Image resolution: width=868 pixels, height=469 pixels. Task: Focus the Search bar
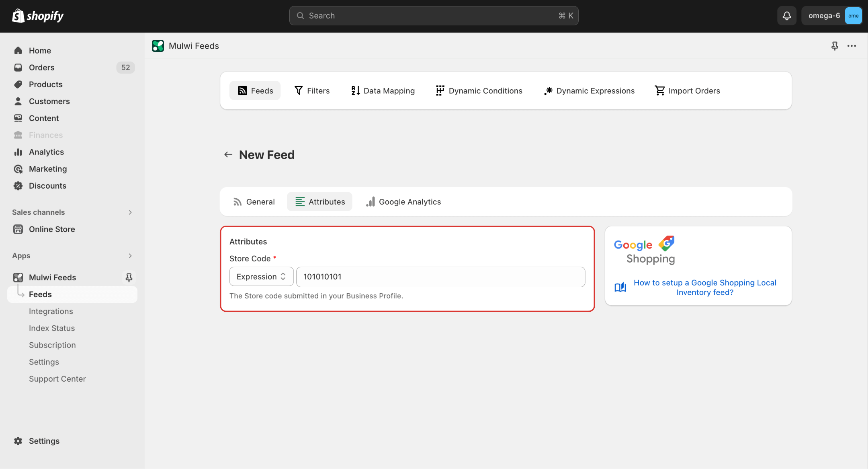434,16
